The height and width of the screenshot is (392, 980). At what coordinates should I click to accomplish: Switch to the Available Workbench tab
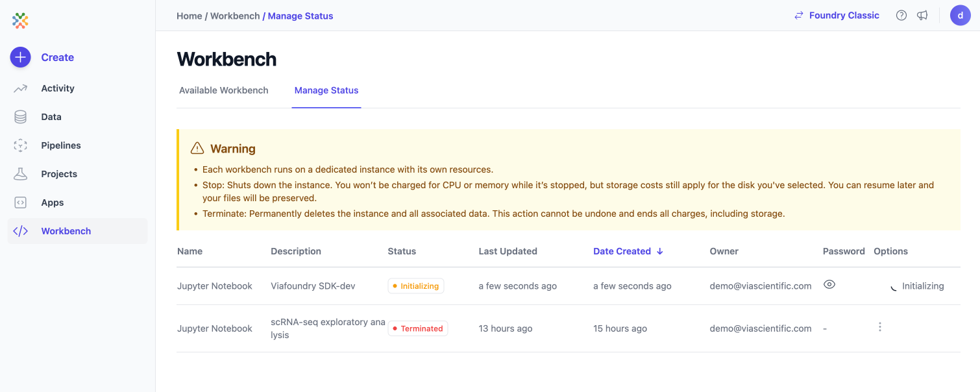tap(223, 90)
